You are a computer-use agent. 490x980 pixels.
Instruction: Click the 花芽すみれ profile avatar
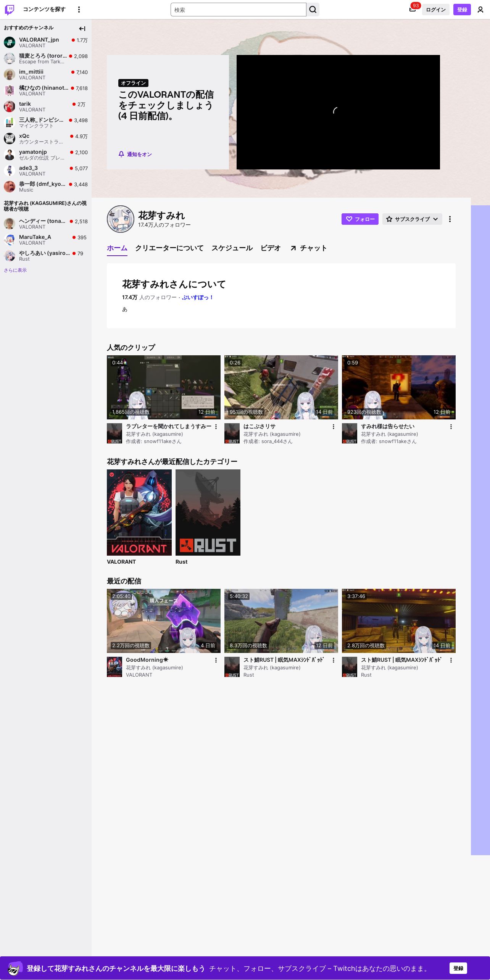[x=121, y=219]
